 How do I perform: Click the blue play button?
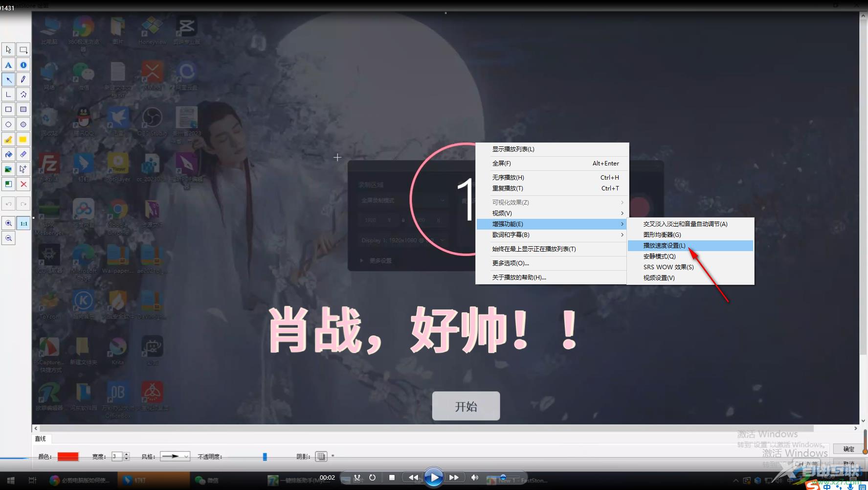coord(434,477)
